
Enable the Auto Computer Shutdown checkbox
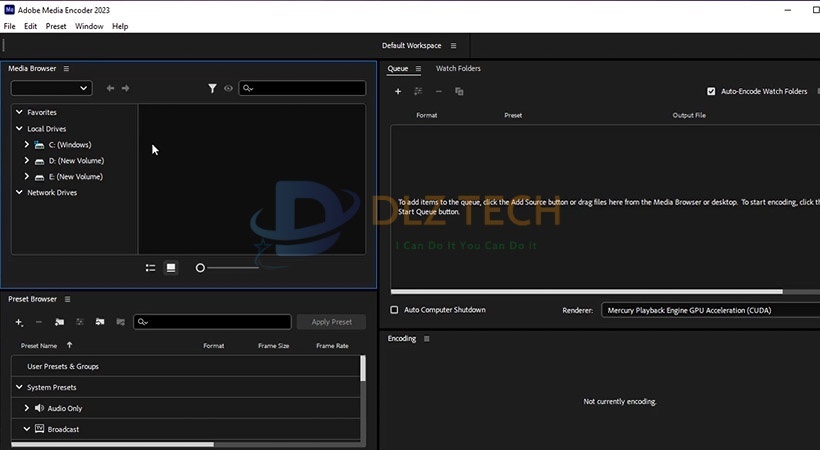[x=394, y=310]
